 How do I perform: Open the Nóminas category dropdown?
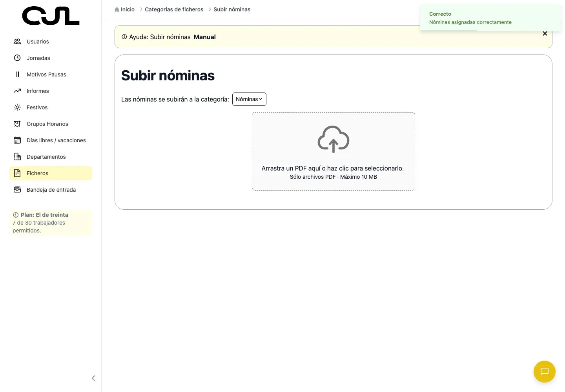pyautogui.click(x=249, y=99)
